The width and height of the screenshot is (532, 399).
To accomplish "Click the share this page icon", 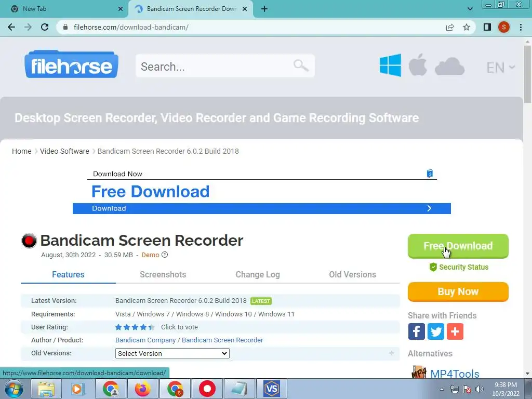I will click(x=450, y=27).
